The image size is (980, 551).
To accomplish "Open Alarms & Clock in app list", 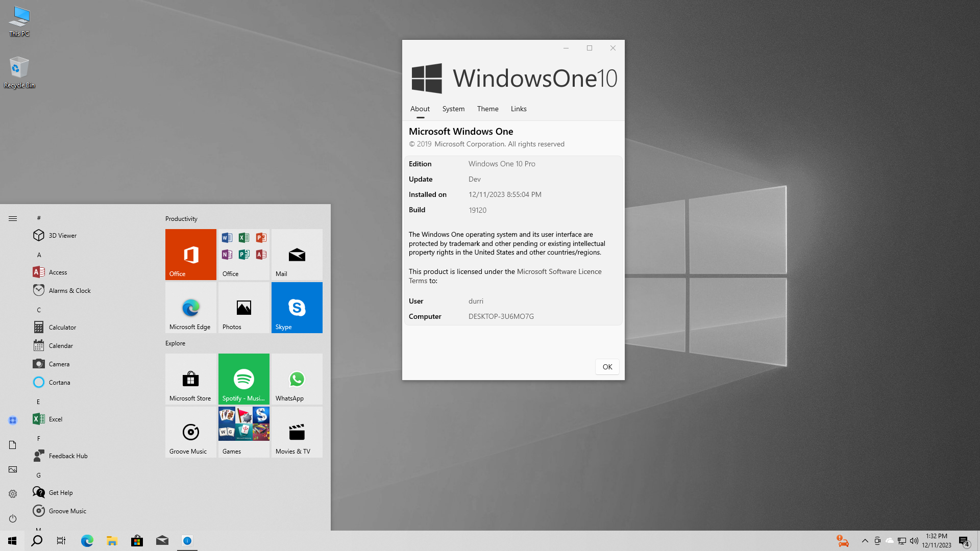I will click(92, 290).
